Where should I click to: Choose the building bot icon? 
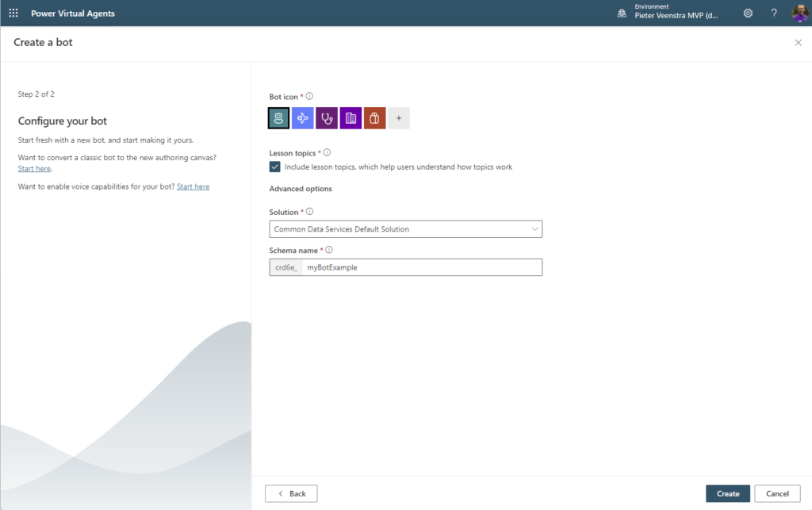[350, 118]
